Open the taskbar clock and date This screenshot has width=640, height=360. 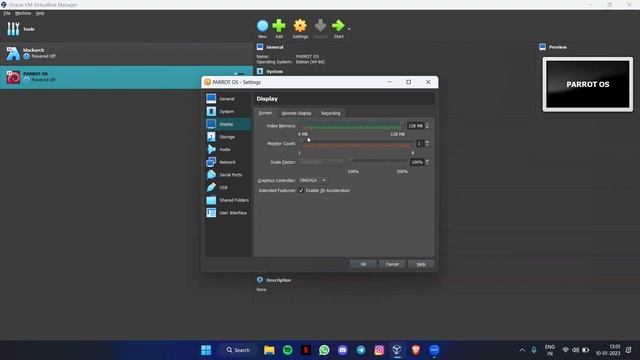[608, 350]
